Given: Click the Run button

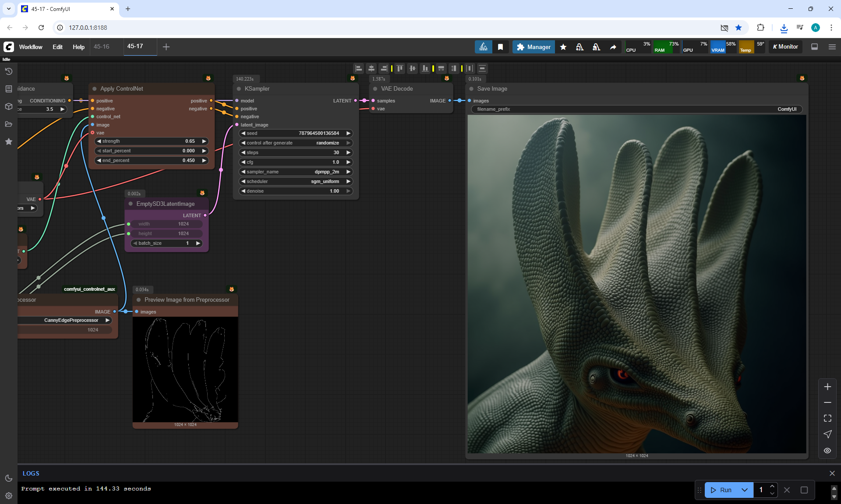Looking at the screenshot, I should 721,490.
